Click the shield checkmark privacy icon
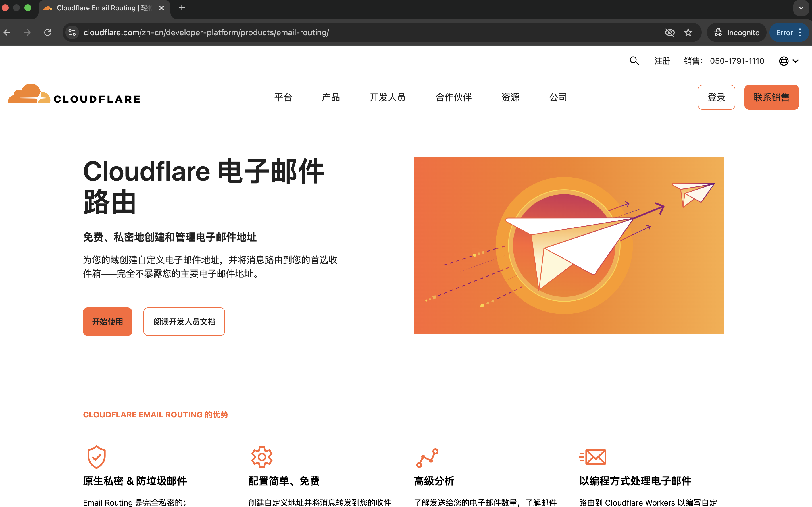The height and width of the screenshot is (507, 812). [97, 457]
